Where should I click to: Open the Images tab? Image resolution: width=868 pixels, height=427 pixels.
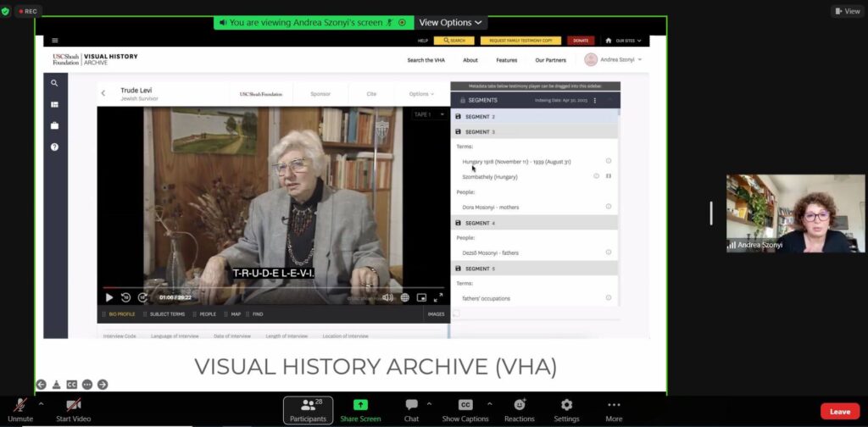coord(437,314)
